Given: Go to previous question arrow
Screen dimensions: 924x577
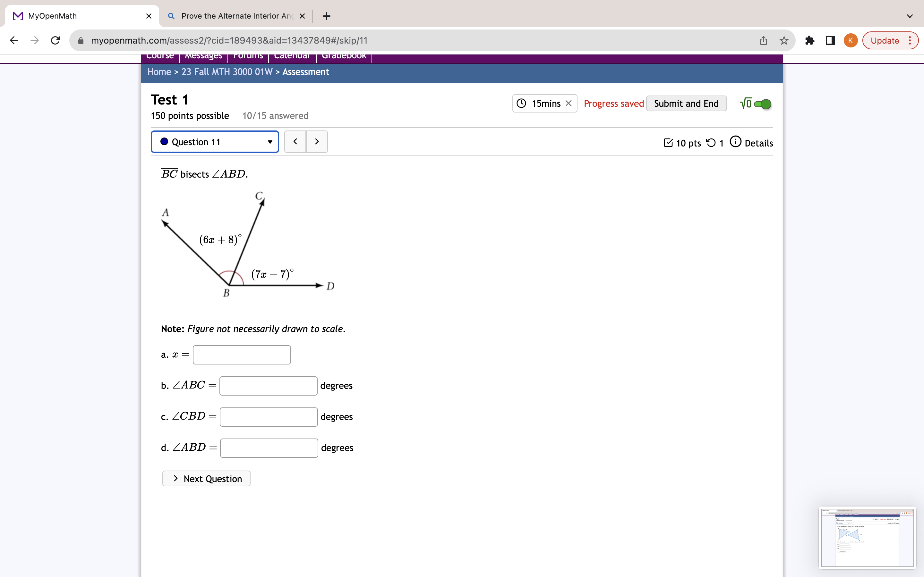Looking at the screenshot, I should (x=295, y=142).
